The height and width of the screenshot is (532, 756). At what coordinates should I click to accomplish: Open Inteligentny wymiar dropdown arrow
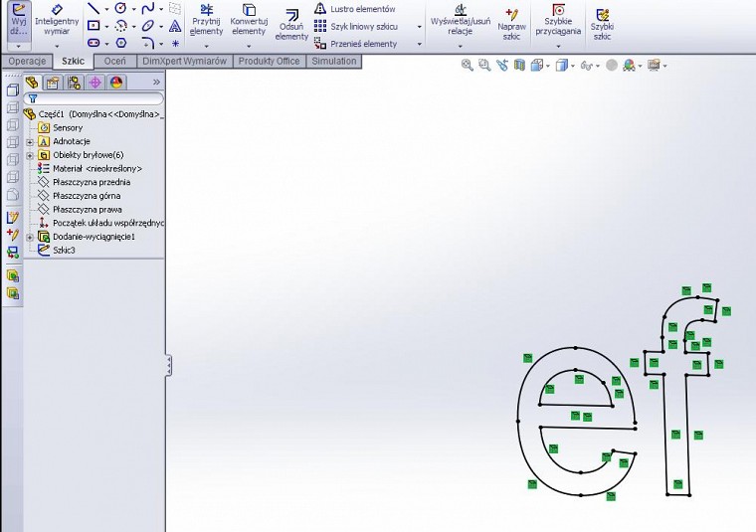coord(57,47)
